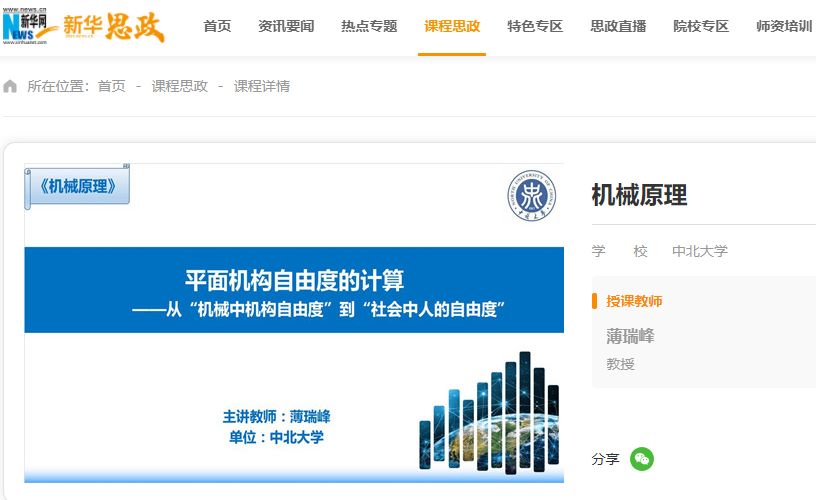Select the 课程思政 navigation tab
The image size is (816, 500).
[452, 27]
